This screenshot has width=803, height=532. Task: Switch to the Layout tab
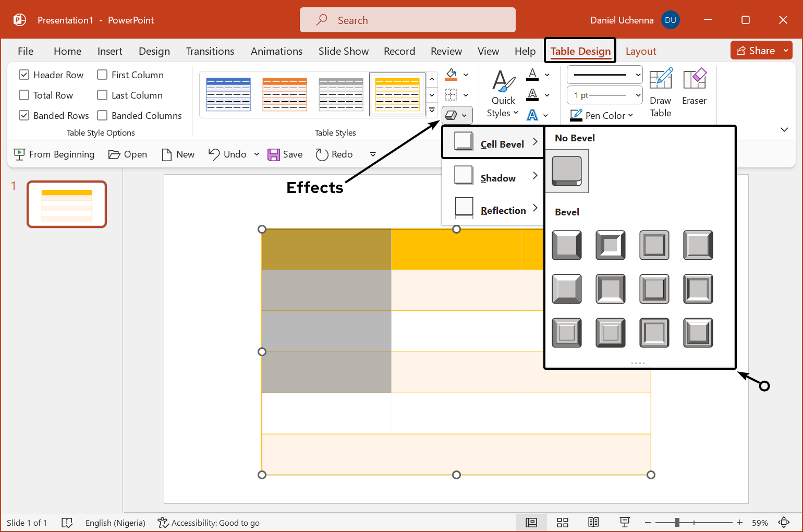click(x=640, y=51)
